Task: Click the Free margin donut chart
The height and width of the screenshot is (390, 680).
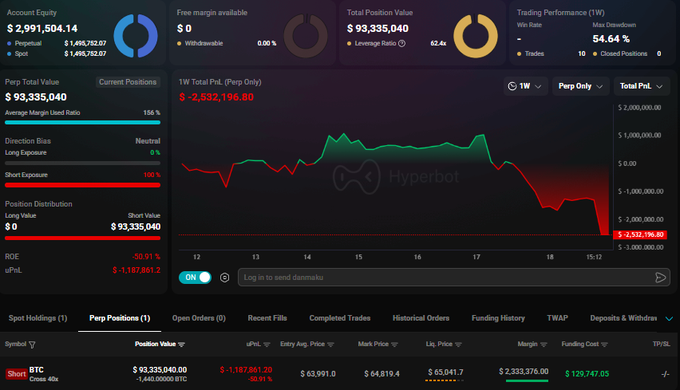Action: (306, 36)
